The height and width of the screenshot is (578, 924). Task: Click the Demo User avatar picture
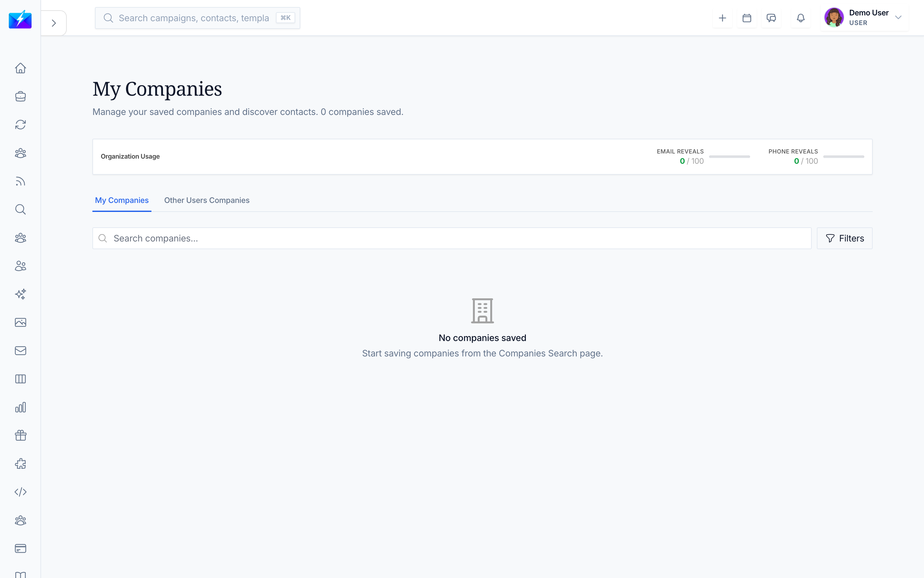tap(834, 18)
